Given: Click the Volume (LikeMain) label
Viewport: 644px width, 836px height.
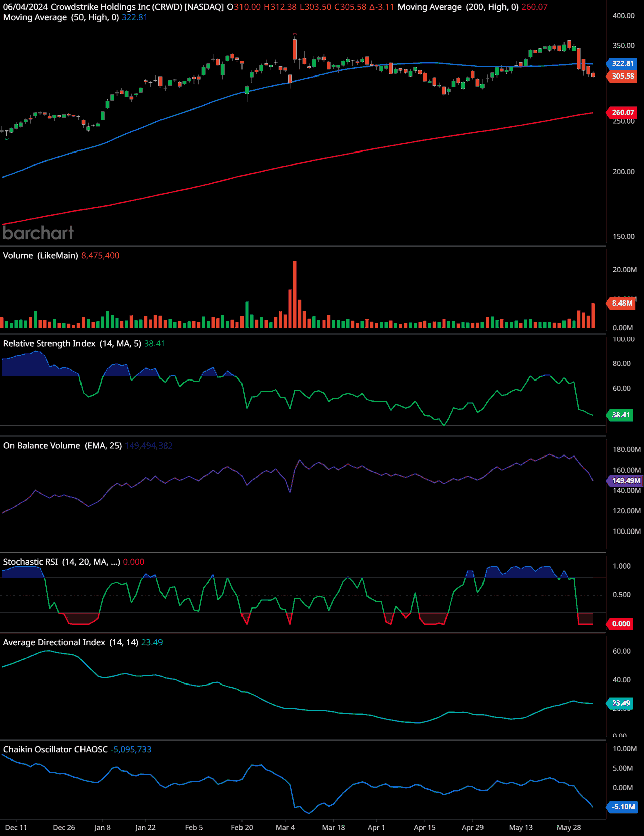Looking at the screenshot, I should point(40,255).
